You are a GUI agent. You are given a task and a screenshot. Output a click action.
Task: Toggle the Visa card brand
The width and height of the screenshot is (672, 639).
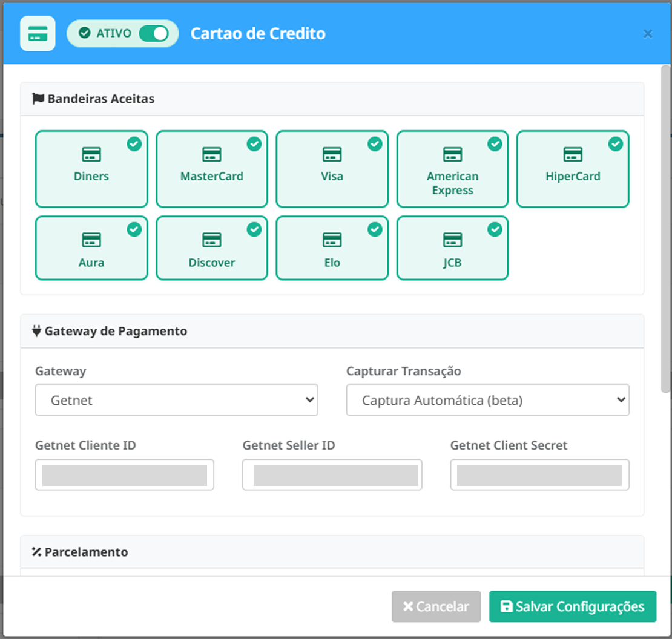(332, 169)
